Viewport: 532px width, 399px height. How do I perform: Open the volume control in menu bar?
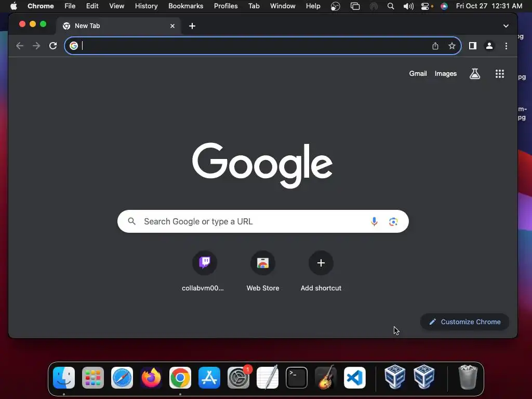408,6
